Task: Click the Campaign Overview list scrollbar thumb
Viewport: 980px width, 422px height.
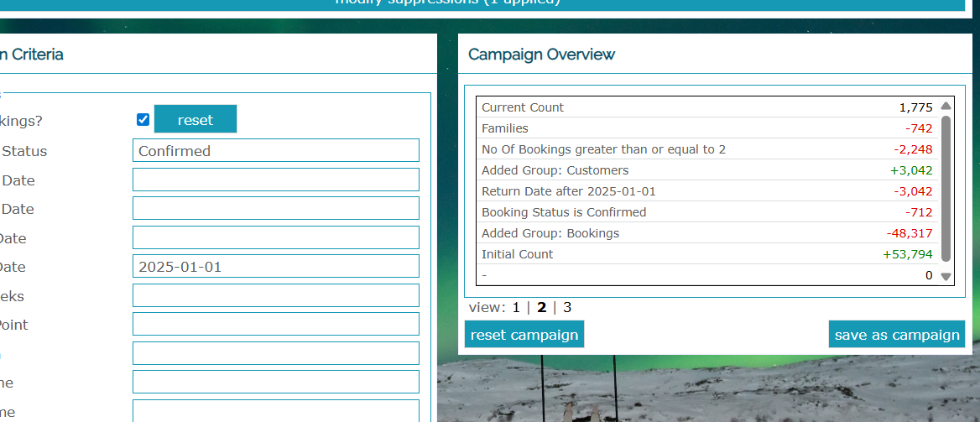Action: [946, 188]
